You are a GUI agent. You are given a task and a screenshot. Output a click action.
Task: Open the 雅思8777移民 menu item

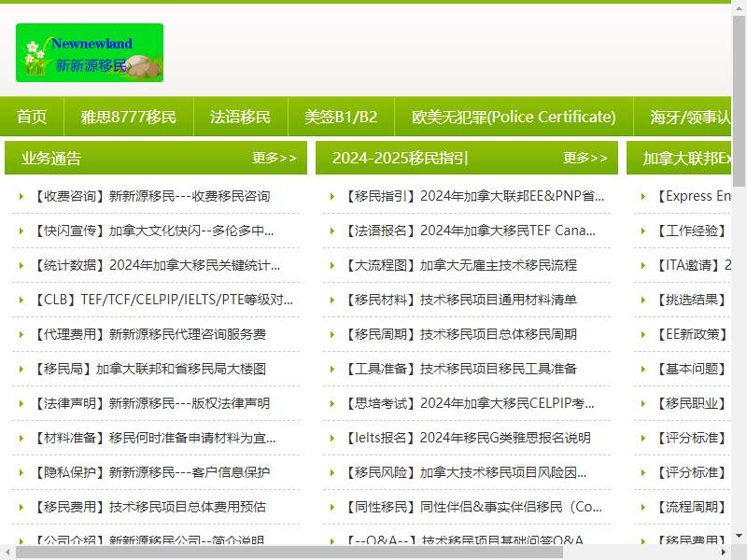click(x=129, y=117)
